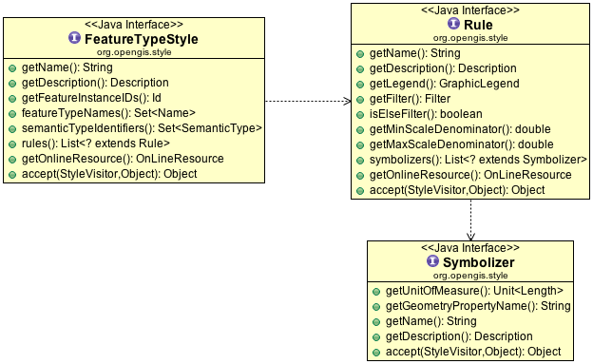Click org.opengis.style package label under Symbolizer

[x=470, y=276]
